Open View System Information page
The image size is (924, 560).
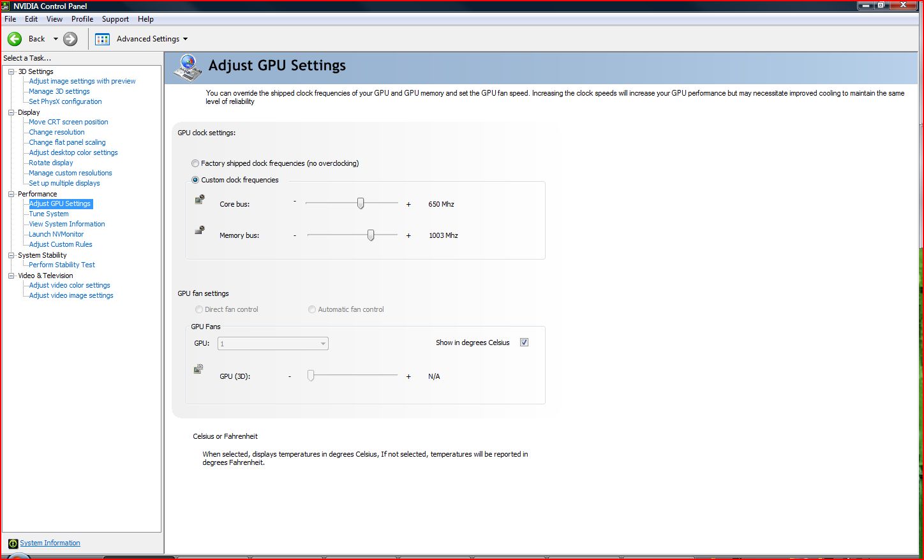(x=67, y=224)
